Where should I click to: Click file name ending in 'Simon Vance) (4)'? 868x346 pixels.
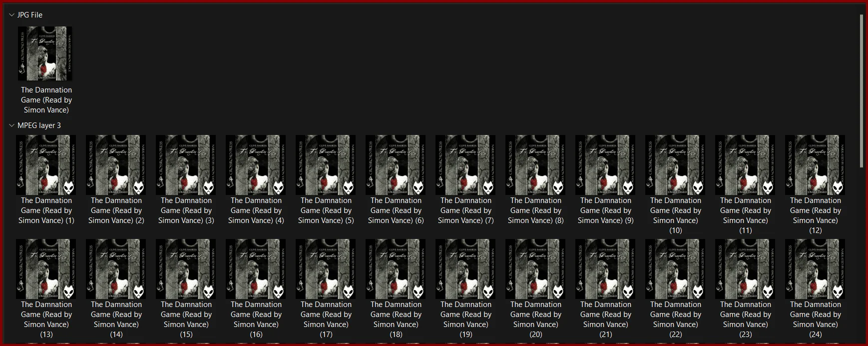click(x=256, y=210)
